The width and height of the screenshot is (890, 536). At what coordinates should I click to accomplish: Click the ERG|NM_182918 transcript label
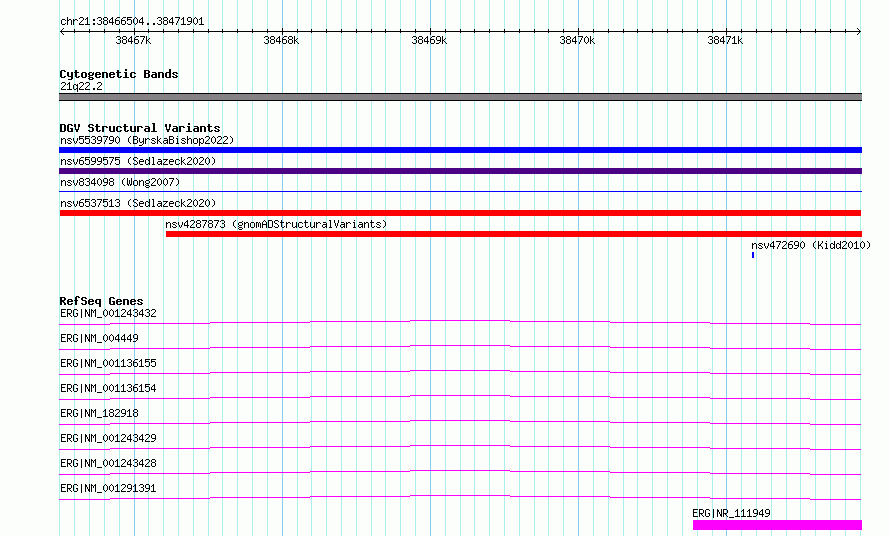coord(99,413)
